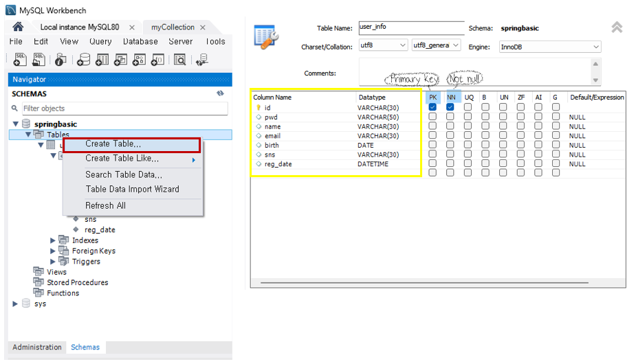Check AI for the id column
The height and width of the screenshot is (364, 636).
(538, 107)
